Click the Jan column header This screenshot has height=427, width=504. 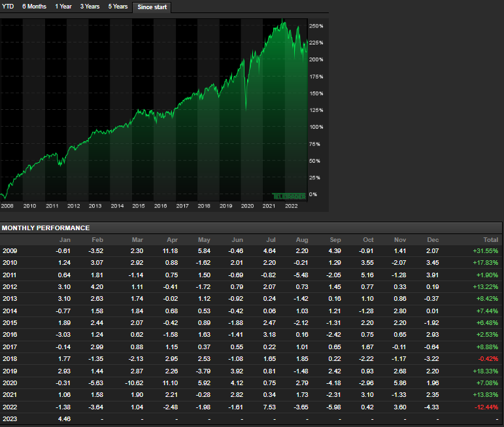(65, 240)
